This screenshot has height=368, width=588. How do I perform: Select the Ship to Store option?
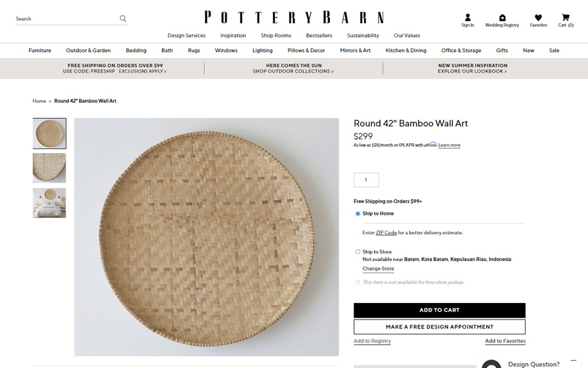click(358, 252)
